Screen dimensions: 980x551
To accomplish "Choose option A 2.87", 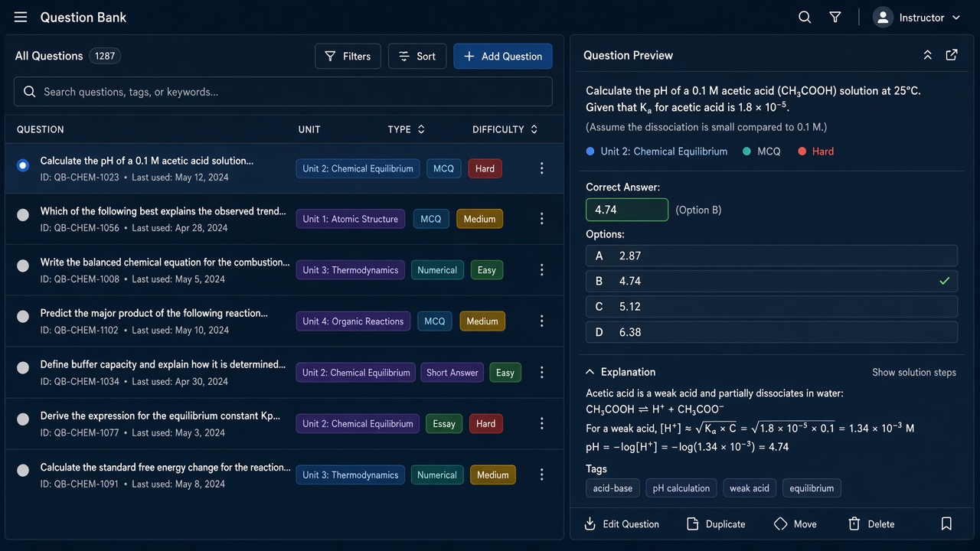I will click(x=772, y=256).
